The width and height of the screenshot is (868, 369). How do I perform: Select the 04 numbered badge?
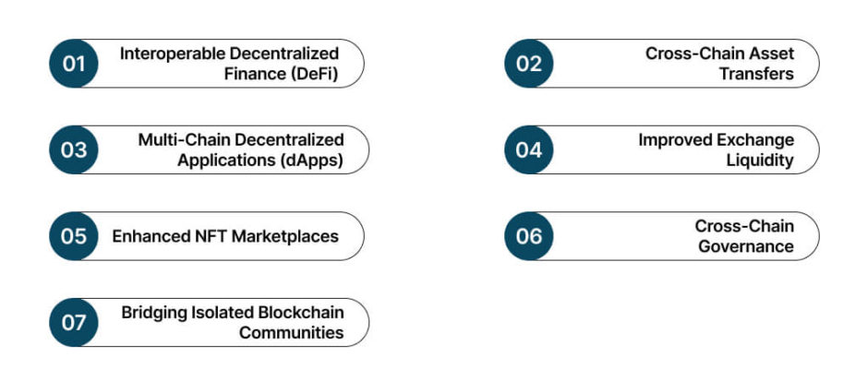tap(529, 150)
